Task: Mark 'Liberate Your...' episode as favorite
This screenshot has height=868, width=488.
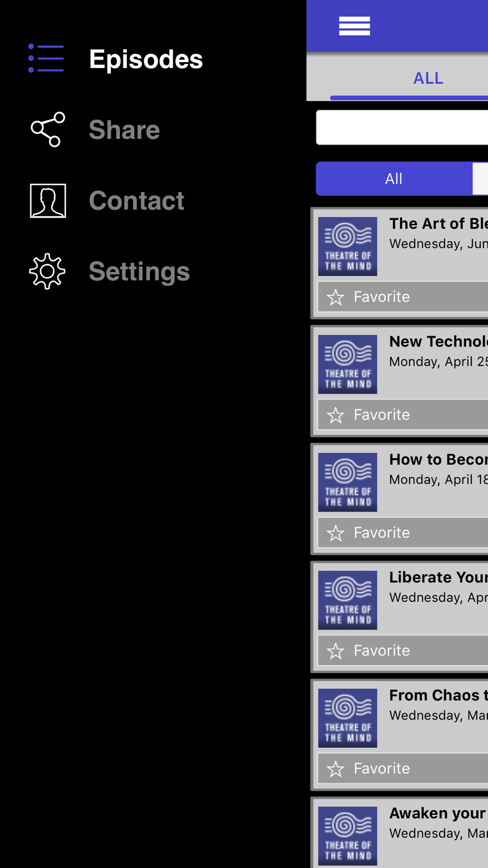Action: coord(403,651)
